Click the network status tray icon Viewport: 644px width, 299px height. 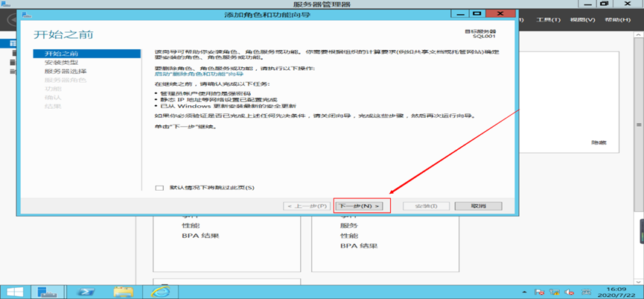pos(555,292)
